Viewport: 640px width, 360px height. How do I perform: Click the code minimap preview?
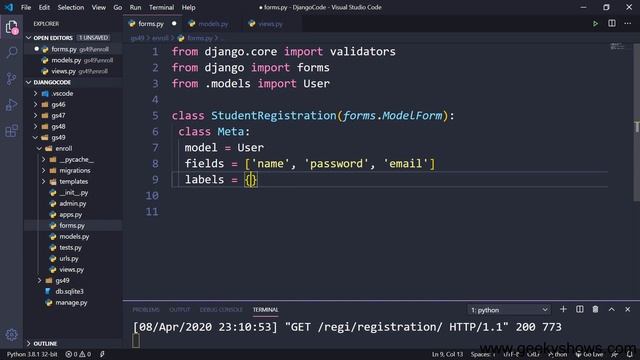617,47
